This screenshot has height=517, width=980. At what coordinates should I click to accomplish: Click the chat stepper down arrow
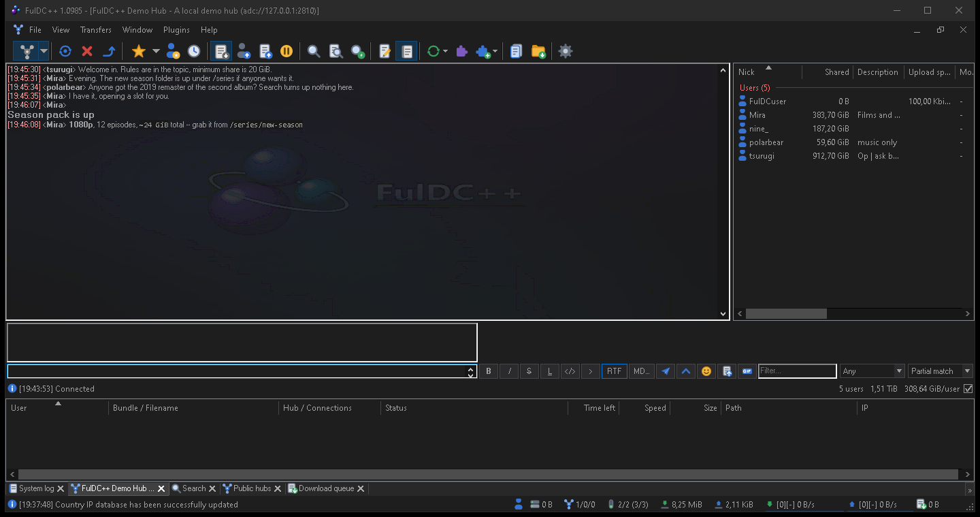pos(471,375)
